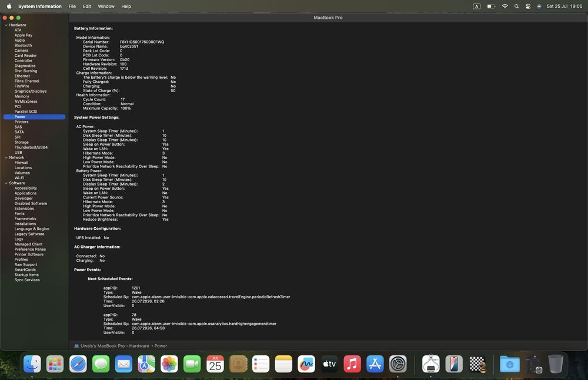Select Applications under Software
The width and height of the screenshot is (588, 380).
(25, 193)
